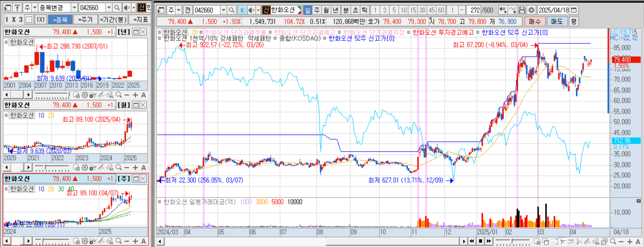The width and height of the screenshot is (644, 247).
Task: Click the grid layout icon next to 1X1
Action: [x=29, y=19]
